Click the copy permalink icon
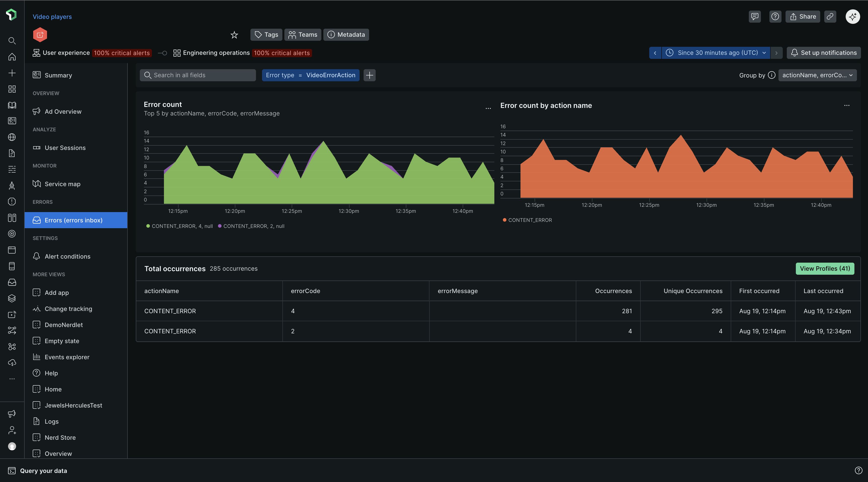The width and height of the screenshot is (868, 482). [x=830, y=17]
